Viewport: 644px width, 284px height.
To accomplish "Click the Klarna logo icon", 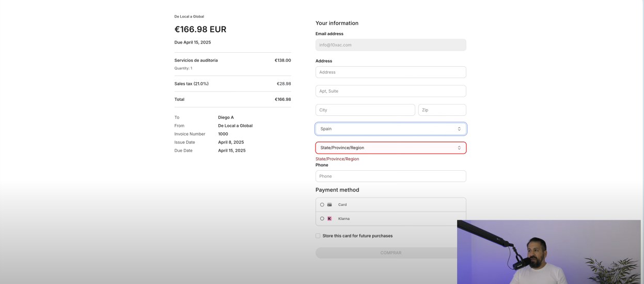I will click(x=329, y=219).
